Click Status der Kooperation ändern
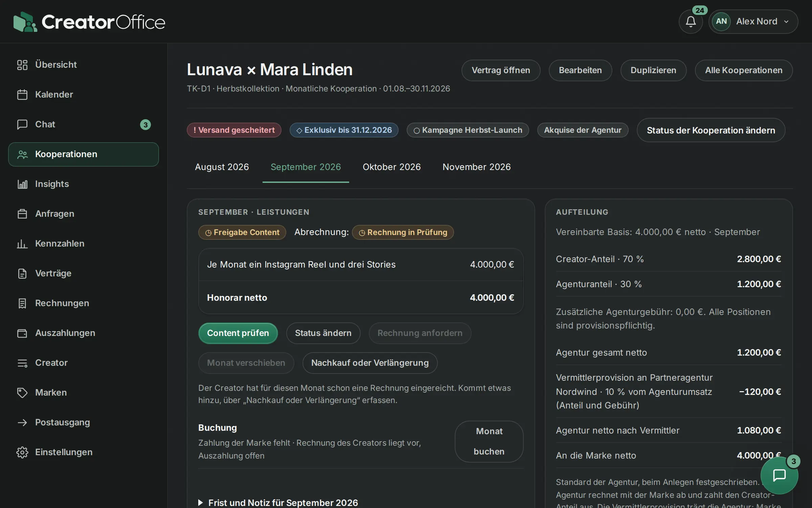The image size is (812, 508). 711,130
